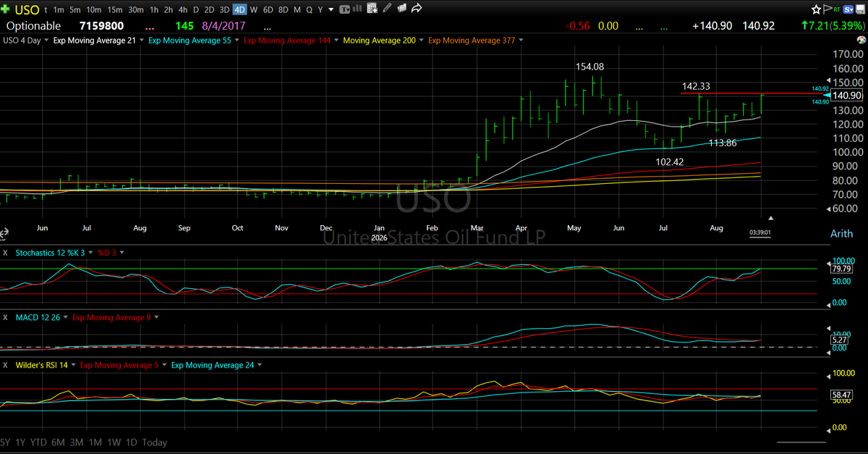Click the 102.42 low price label
This screenshot has width=868, height=454.
670,161
